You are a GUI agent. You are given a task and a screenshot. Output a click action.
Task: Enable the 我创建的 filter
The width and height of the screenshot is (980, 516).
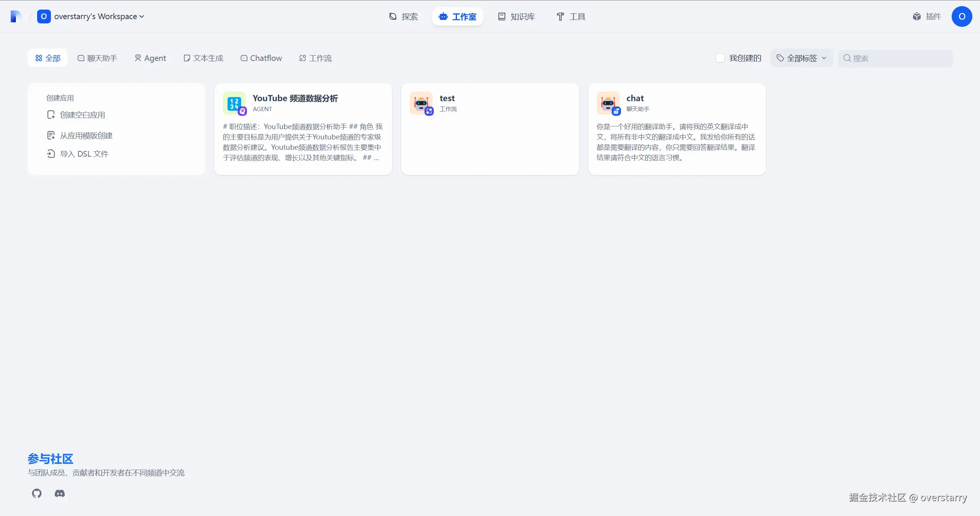pyautogui.click(x=720, y=58)
